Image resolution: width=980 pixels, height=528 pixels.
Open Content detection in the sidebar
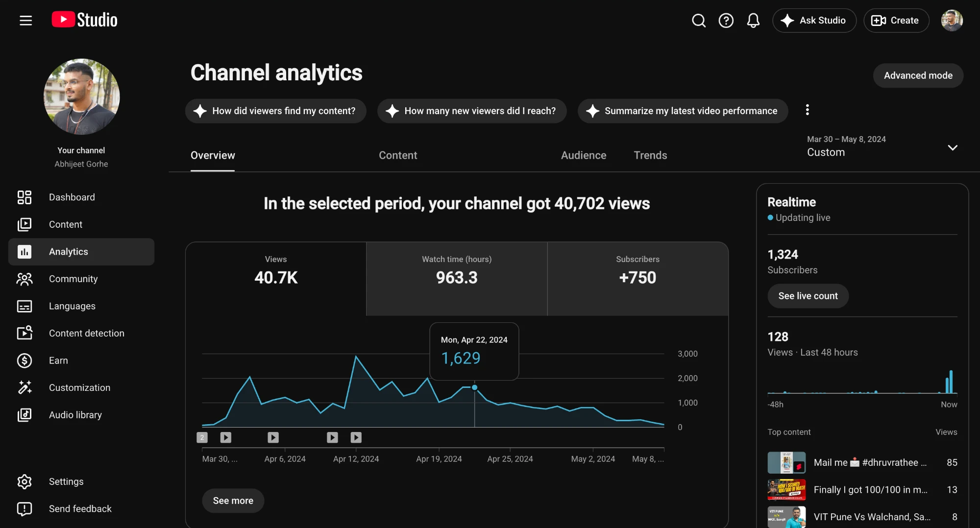click(x=81, y=333)
